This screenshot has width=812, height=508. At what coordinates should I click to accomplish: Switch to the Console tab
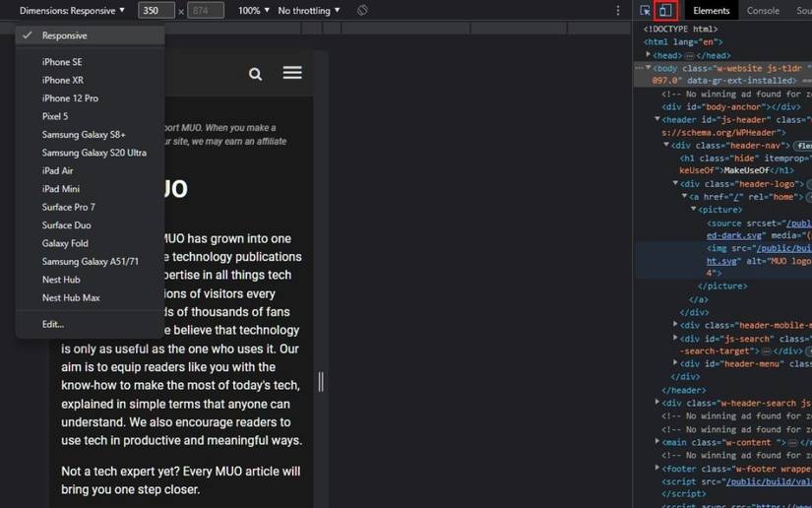point(763,11)
